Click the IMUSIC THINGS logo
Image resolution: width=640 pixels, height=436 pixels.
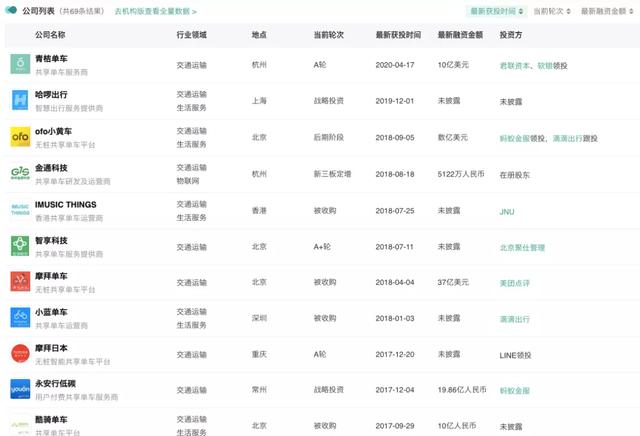20,210
